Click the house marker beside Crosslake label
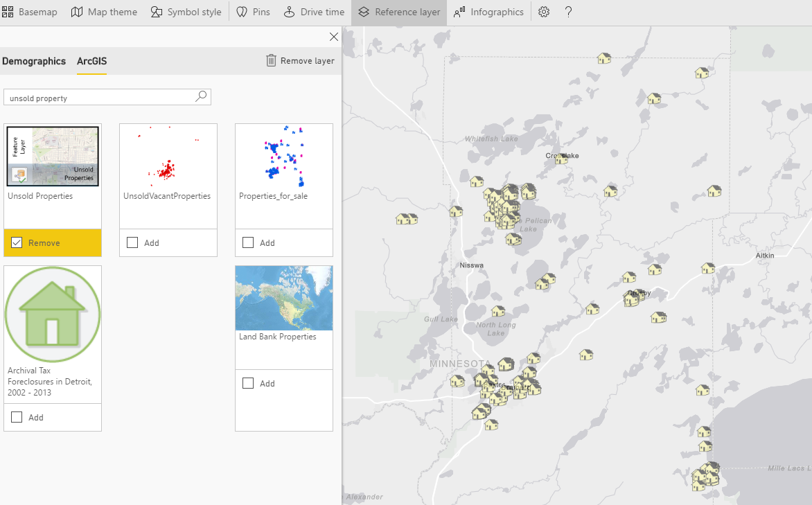 tap(561, 159)
